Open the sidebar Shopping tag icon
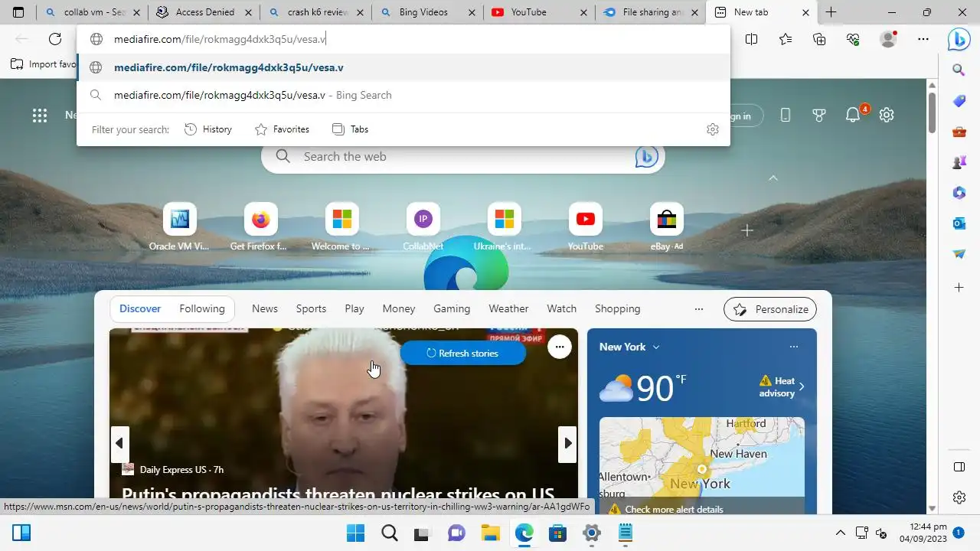980x551 pixels. coord(959,101)
